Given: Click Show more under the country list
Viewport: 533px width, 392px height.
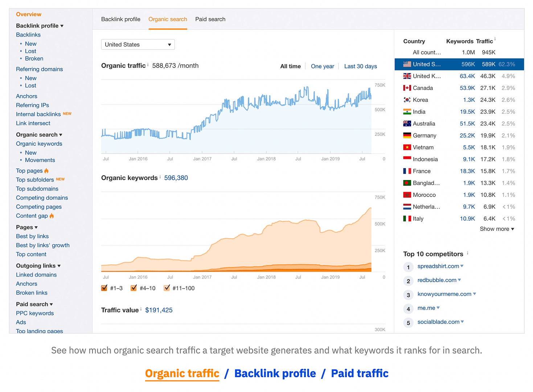Looking at the screenshot, I should (494, 229).
